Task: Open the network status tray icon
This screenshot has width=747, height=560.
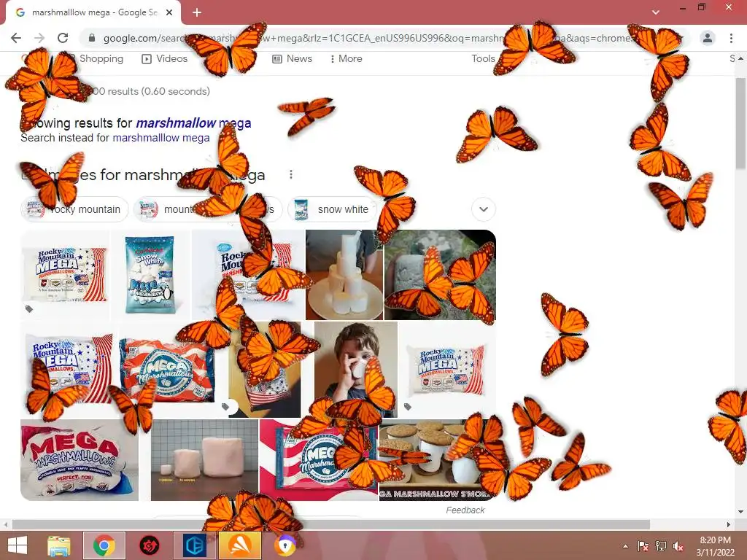Action: [x=661, y=546]
